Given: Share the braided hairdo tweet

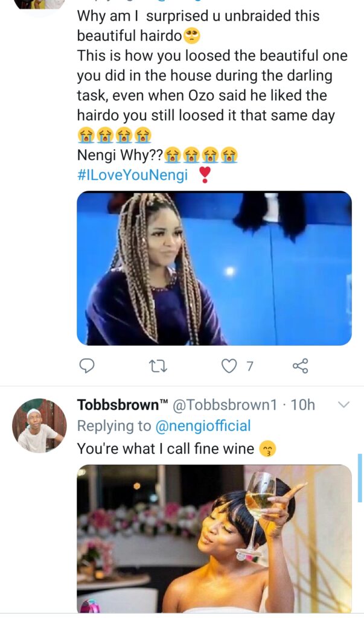Looking at the screenshot, I should pos(300,365).
